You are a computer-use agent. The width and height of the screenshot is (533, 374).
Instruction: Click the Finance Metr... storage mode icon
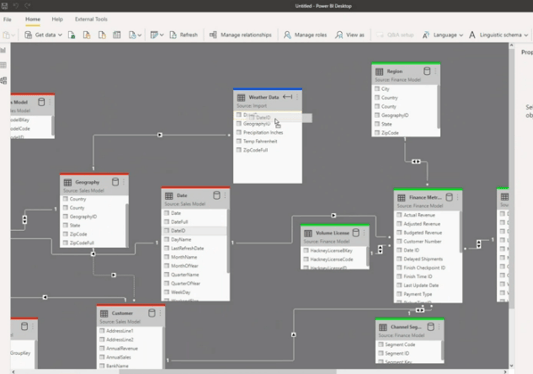tap(449, 197)
